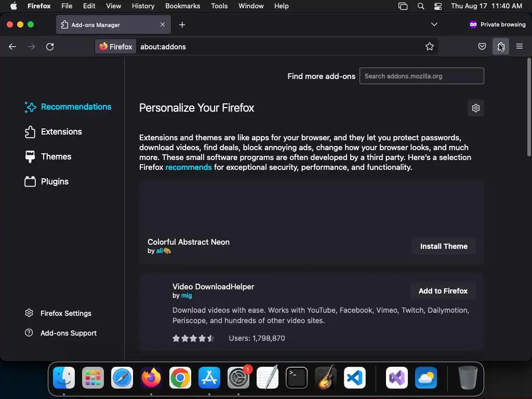
Task: Open GarageBand from the Dock
Action: (326, 378)
